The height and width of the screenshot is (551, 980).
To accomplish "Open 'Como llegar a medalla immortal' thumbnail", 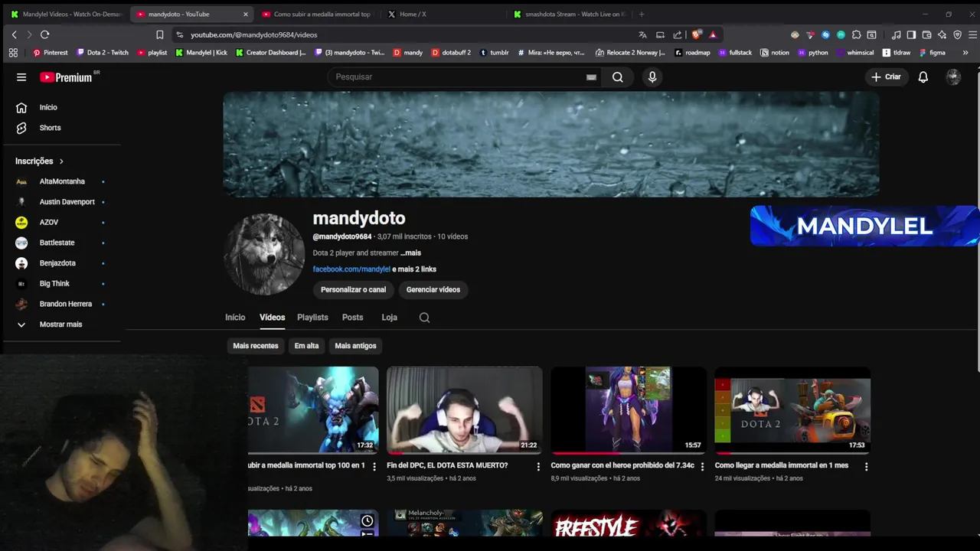I will [x=792, y=409].
